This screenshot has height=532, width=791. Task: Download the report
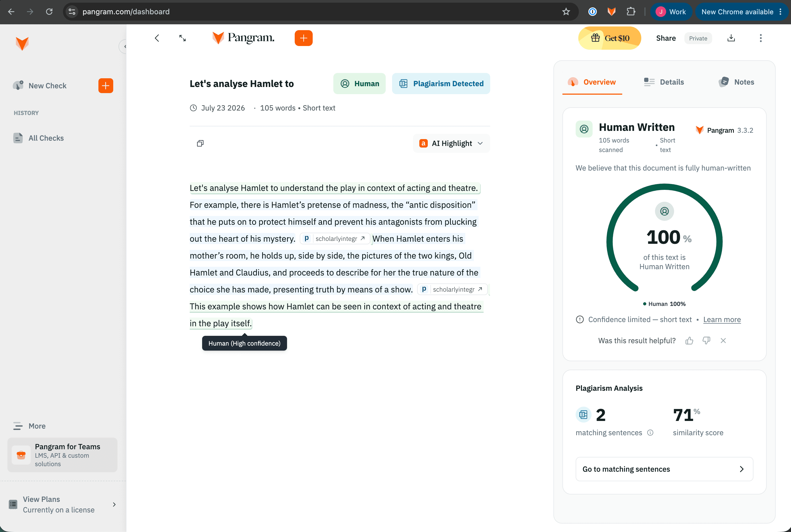tap(731, 38)
